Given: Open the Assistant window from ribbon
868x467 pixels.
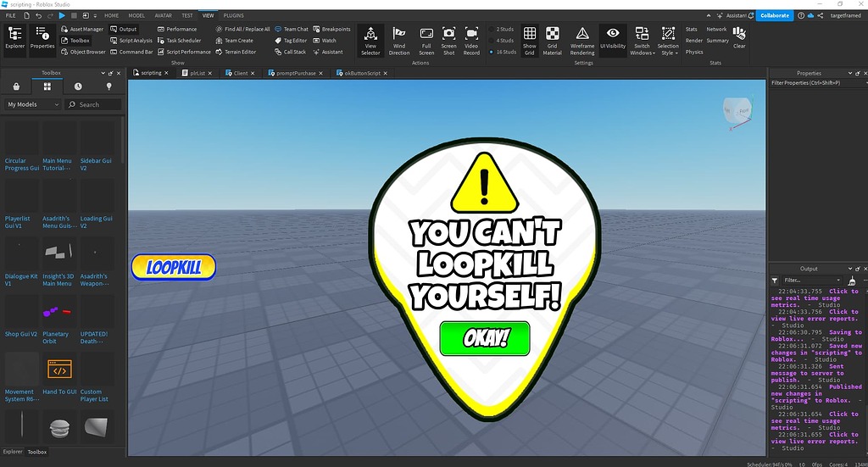Looking at the screenshot, I should coord(328,52).
